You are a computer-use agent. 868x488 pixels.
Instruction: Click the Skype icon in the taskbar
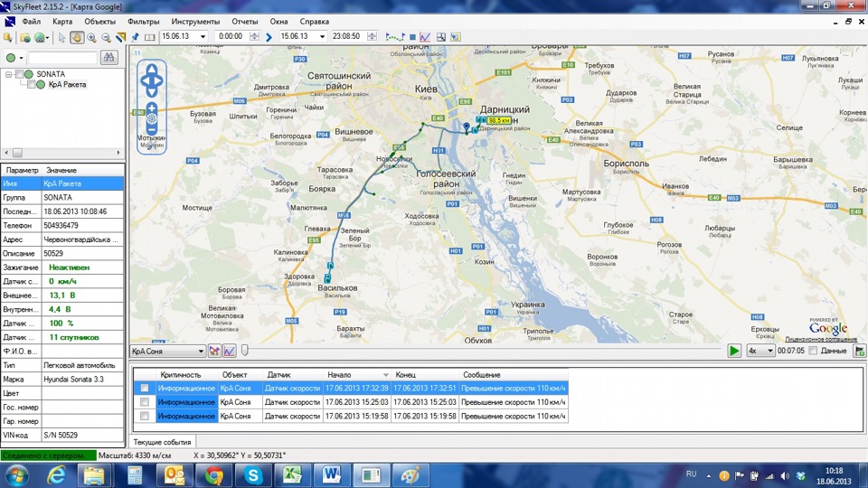pyautogui.click(x=253, y=475)
